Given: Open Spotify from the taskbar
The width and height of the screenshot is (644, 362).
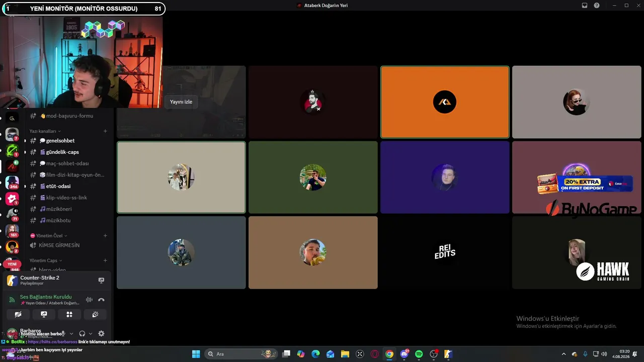Looking at the screenshot, I should coord(419,354).
